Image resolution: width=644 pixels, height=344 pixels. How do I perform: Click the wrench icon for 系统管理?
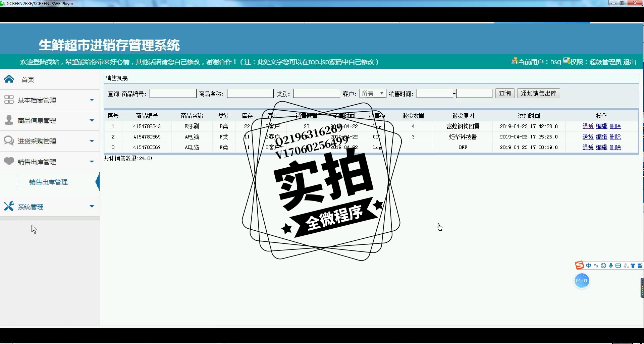tap(9, 206)
